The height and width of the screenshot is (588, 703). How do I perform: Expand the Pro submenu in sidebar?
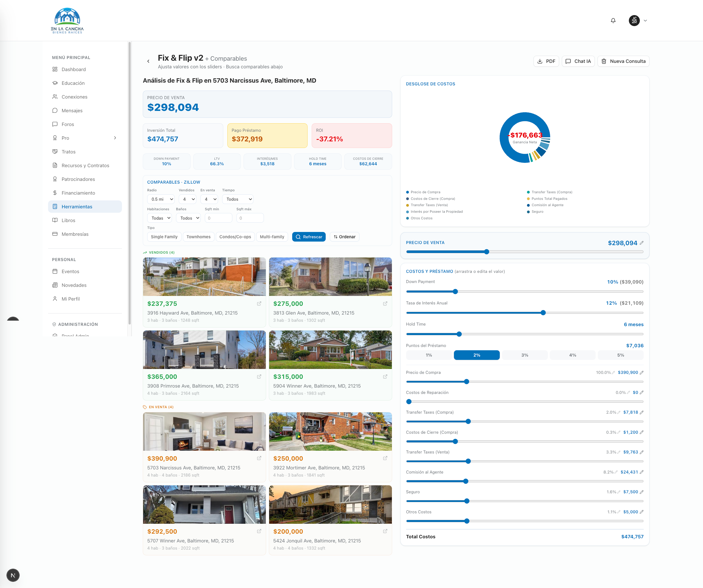[115, 138]
